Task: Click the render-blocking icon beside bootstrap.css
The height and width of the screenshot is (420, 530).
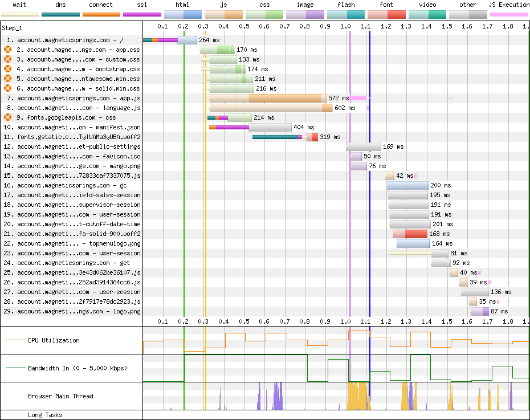Action: [x=8, y=69]
